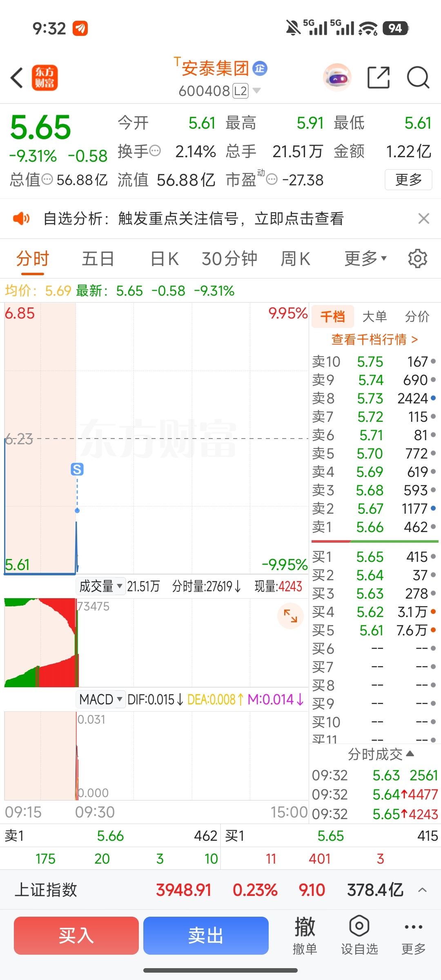The height and width of the screenshot is (980, 441).
Task: Tap the L2 level badge
Action: click(241, 91)
